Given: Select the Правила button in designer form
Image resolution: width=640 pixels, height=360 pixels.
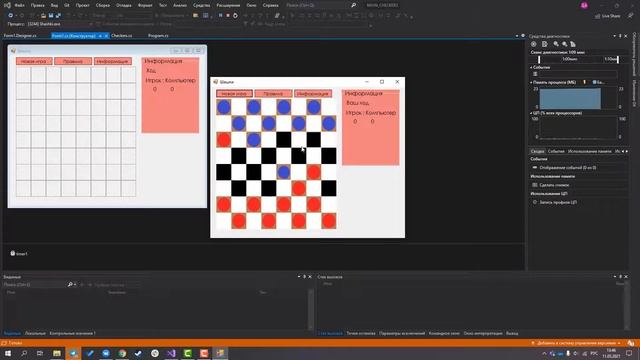Looking at the screenshot, I should [73, 61].
